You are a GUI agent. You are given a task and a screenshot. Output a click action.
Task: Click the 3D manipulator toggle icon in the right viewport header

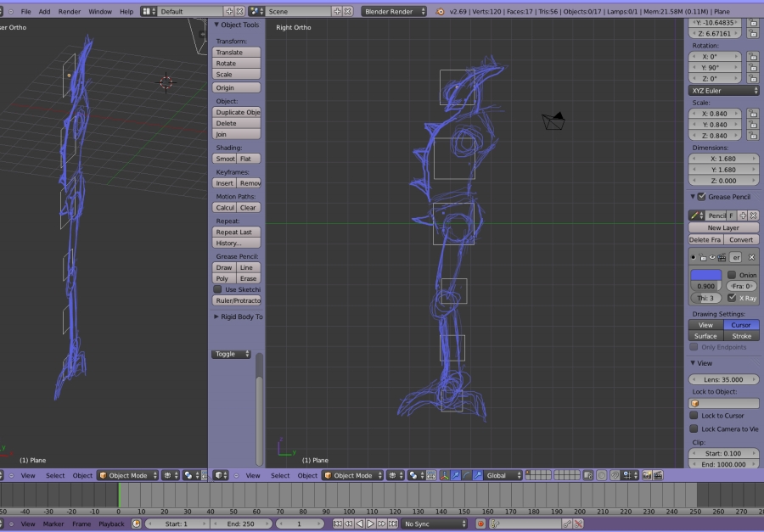tap(444, 475)
